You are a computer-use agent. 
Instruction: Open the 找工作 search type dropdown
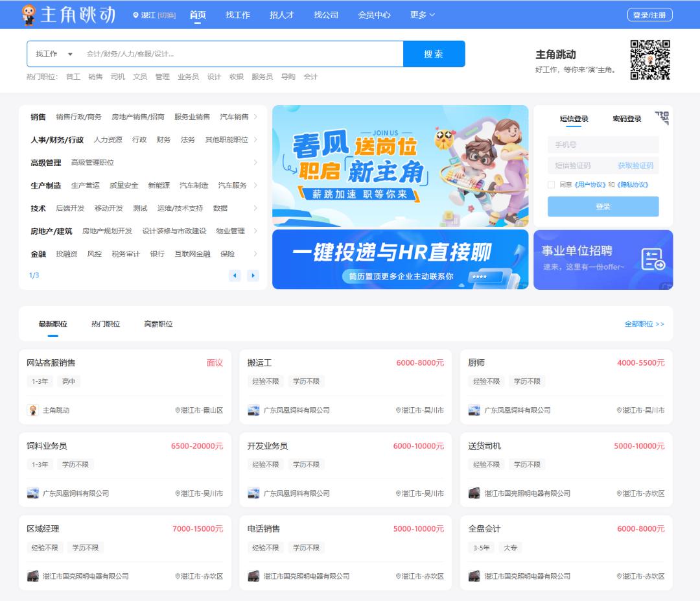(x=54, y=54)
